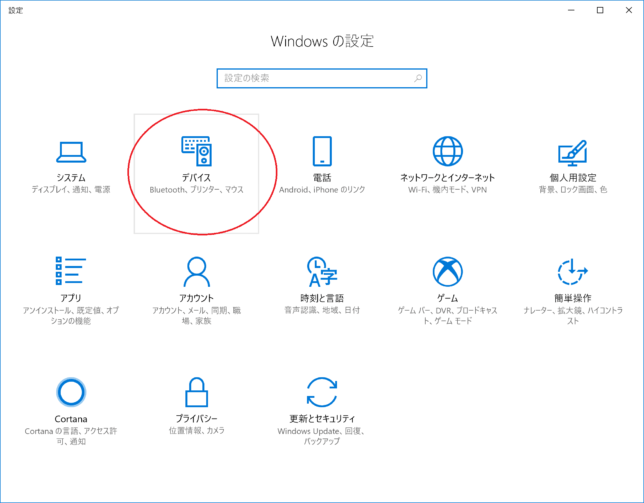The width and height of the screenshot is (644, 503).
Task: Click the 時刻と言語 title text
Action: click(x=322, y=298)
